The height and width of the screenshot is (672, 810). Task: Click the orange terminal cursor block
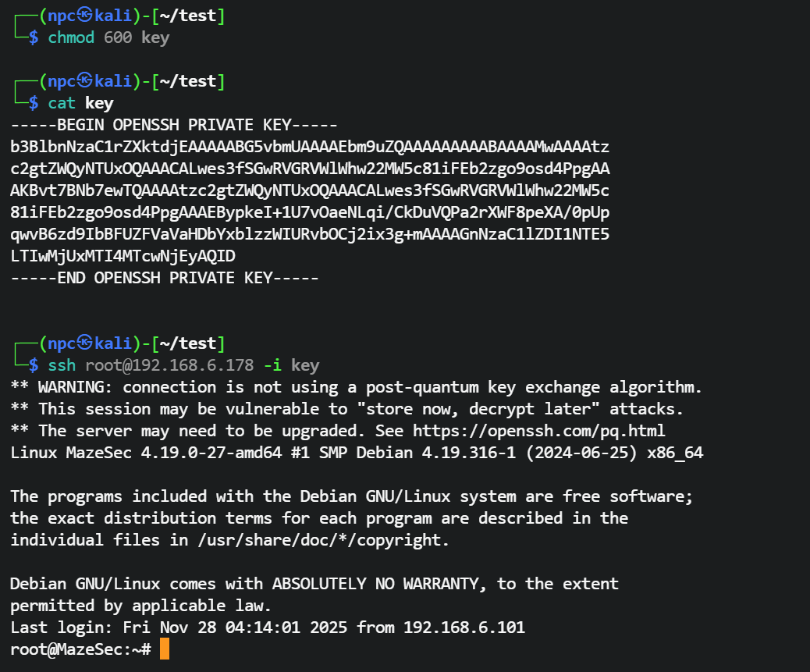pos(164,649)
